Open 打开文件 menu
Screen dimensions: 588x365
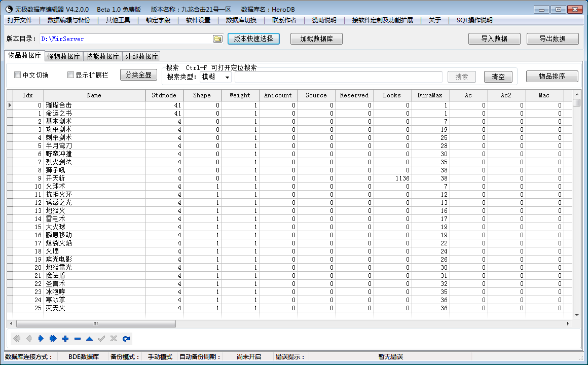(20, 20)
